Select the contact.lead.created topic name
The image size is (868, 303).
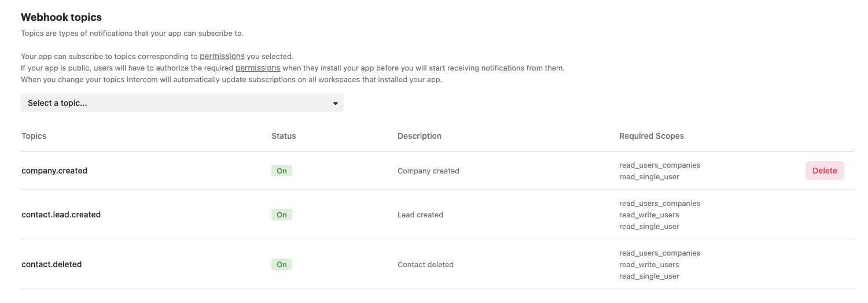tap(61, 215)
